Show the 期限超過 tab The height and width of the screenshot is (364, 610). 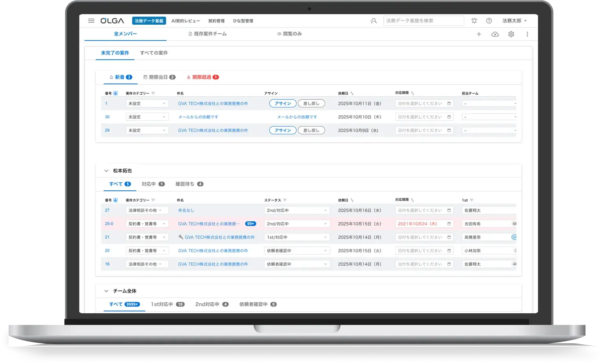(x=202, y=77)
